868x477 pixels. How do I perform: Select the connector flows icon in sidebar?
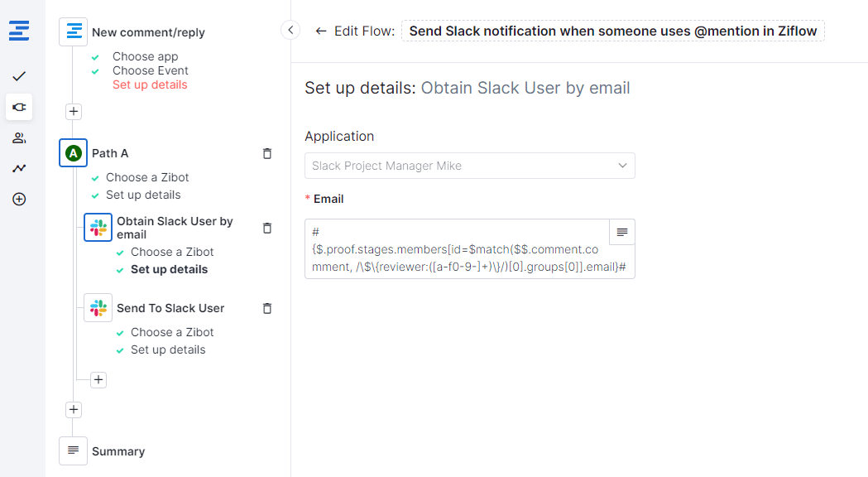point(19,107)
